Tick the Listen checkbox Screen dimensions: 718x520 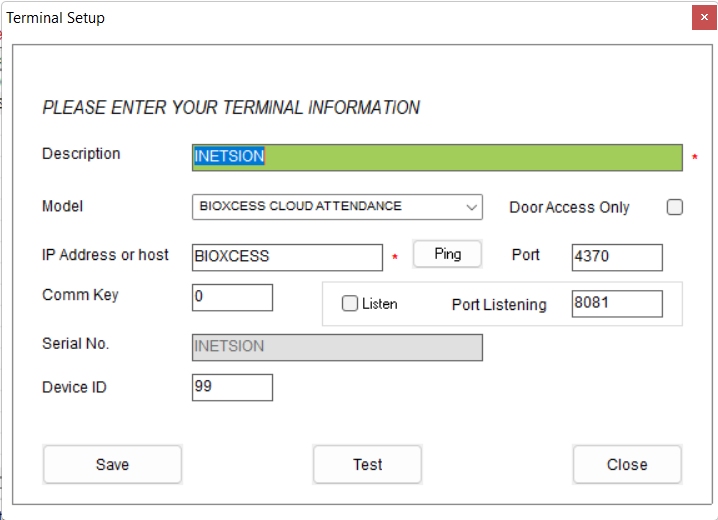350,304
